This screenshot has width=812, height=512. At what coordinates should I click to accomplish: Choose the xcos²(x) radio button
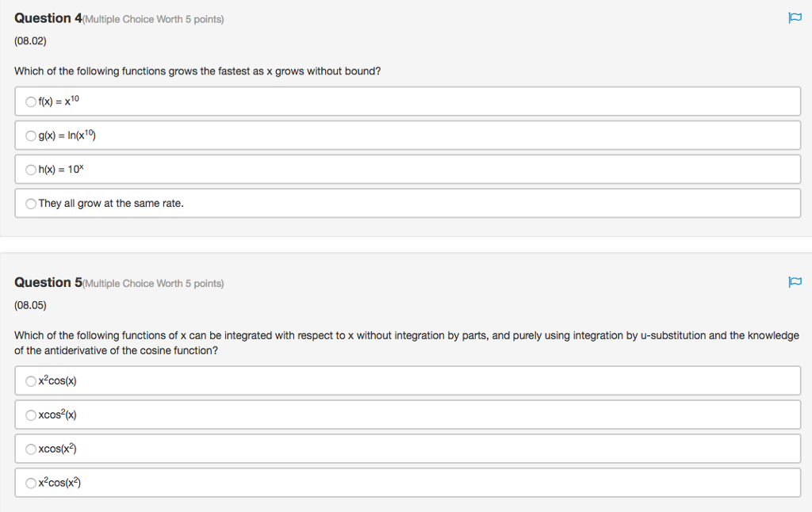(31, 415)
